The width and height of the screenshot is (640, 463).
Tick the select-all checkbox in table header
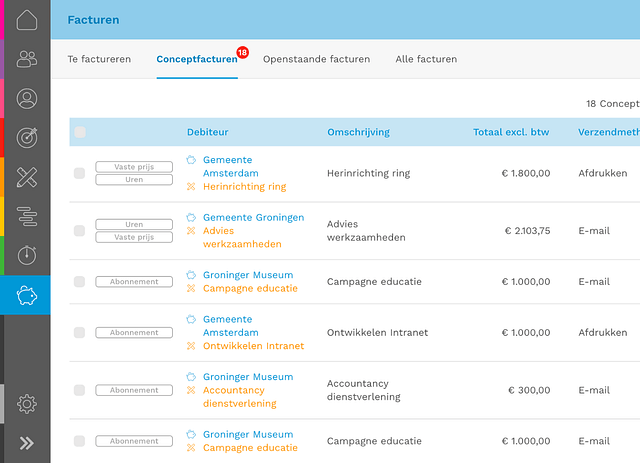pyautogui.click(x=80, y=132)
